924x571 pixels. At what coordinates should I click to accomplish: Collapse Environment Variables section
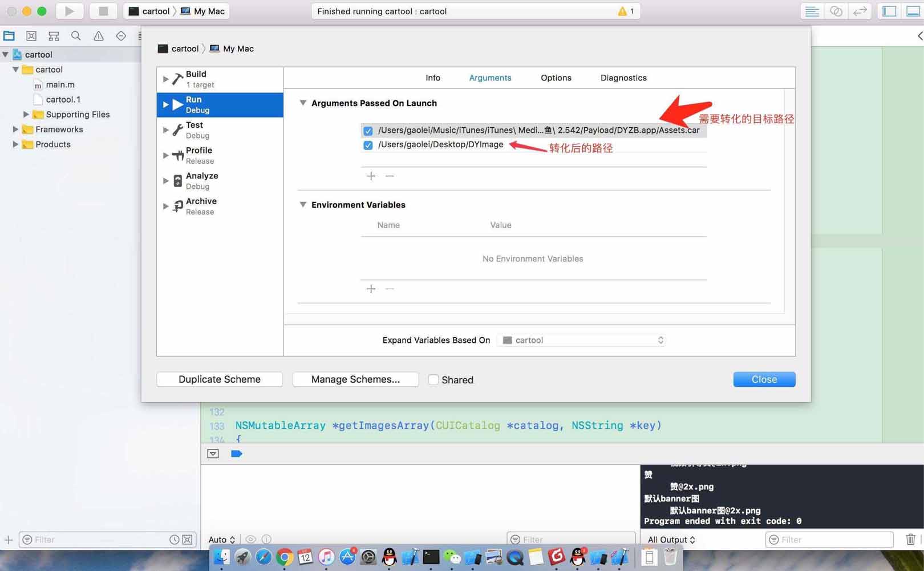click(x=303, y=205)
